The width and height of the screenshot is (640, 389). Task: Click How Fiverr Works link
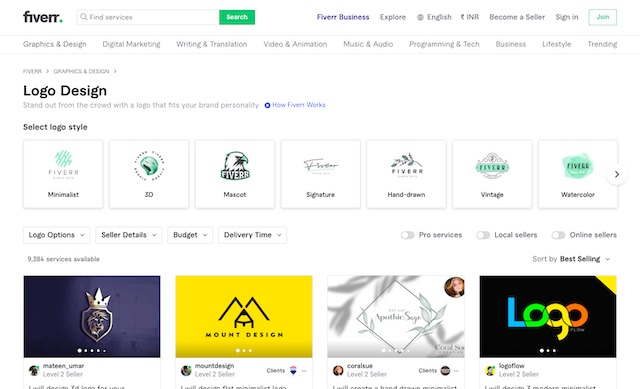pyautogui.click(x=299, y=105)
